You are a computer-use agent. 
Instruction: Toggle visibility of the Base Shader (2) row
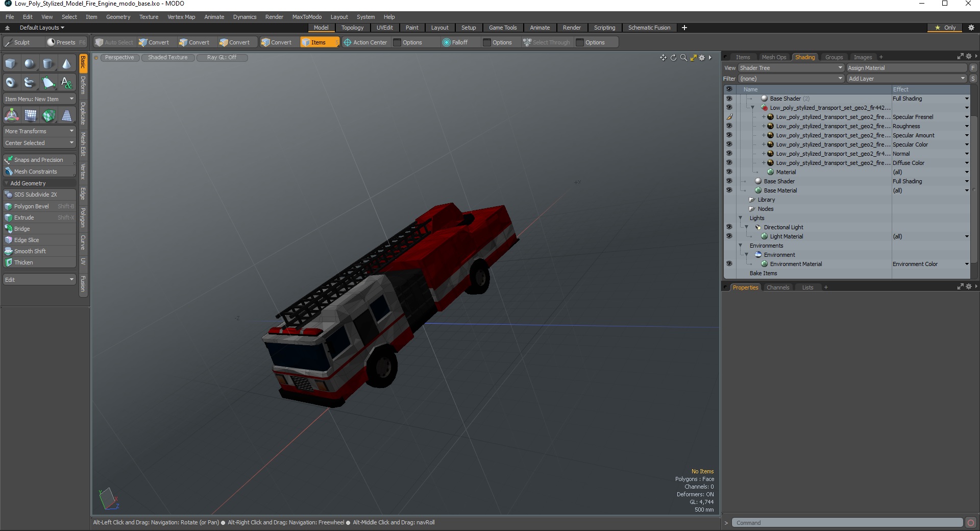click(729, 99)
